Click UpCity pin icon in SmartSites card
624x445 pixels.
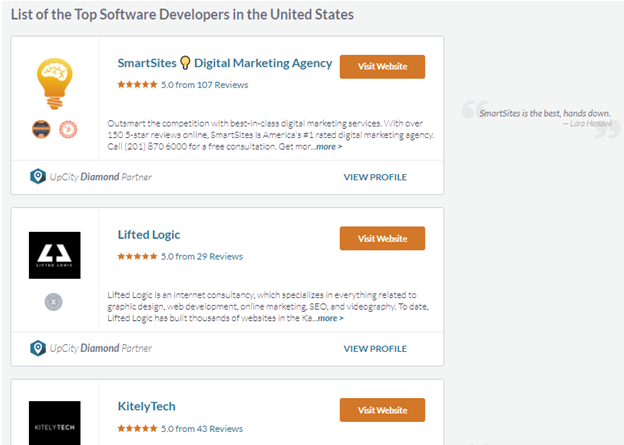(38, 176)
